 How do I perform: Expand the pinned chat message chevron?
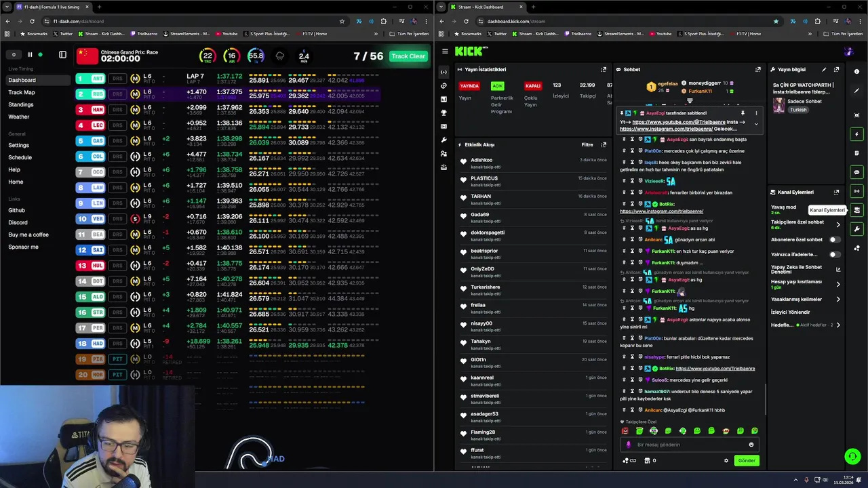756,124
